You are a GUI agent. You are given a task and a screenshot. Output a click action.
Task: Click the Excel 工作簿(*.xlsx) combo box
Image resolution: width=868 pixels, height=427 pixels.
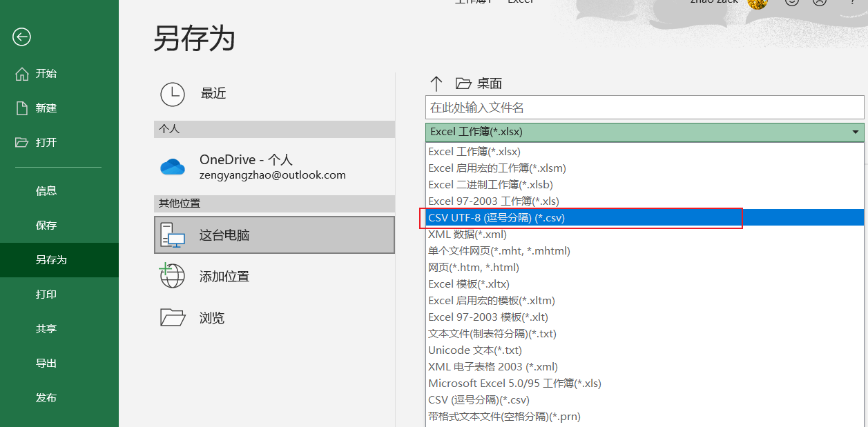644,132
